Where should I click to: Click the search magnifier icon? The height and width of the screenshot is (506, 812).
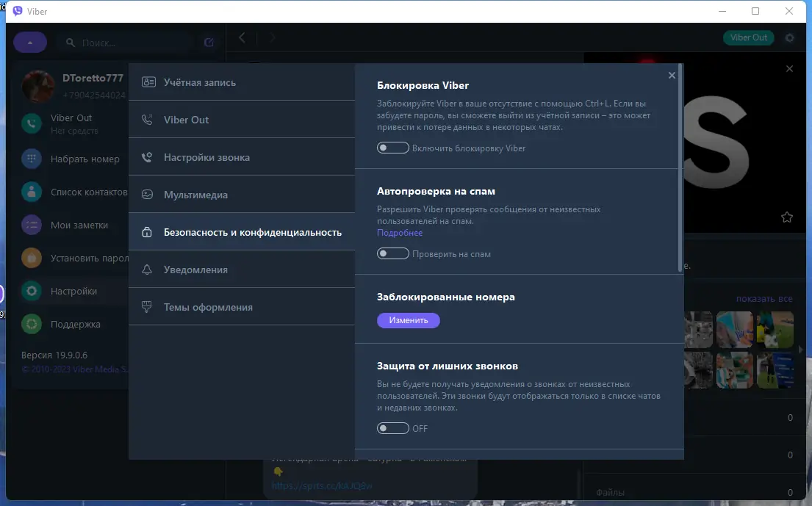tap(71, 43)
